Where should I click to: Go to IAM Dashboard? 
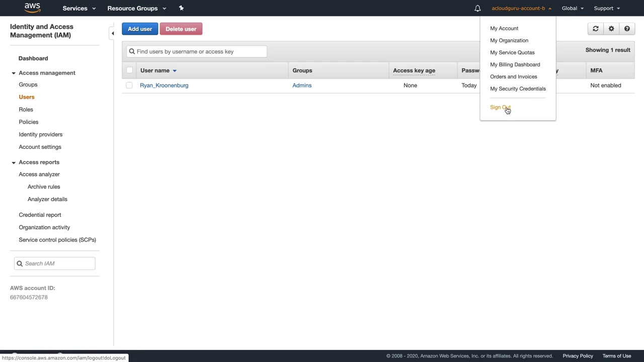tap(33, 58)
